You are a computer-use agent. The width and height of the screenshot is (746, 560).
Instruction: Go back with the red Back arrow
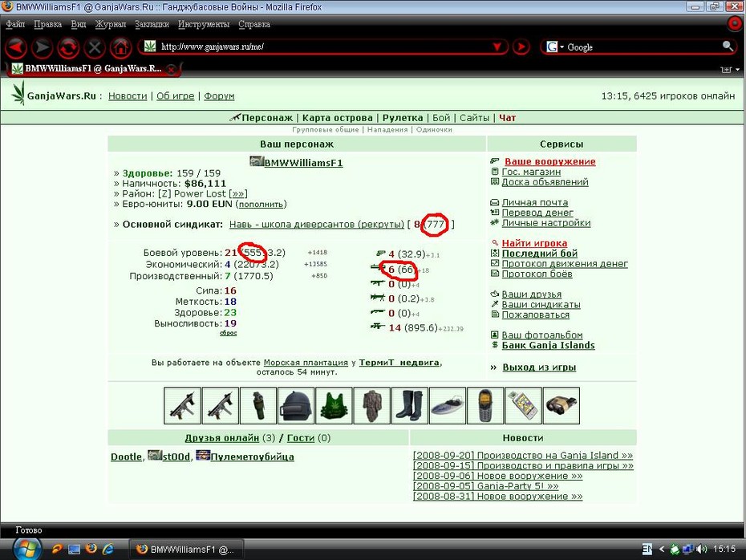16,47
